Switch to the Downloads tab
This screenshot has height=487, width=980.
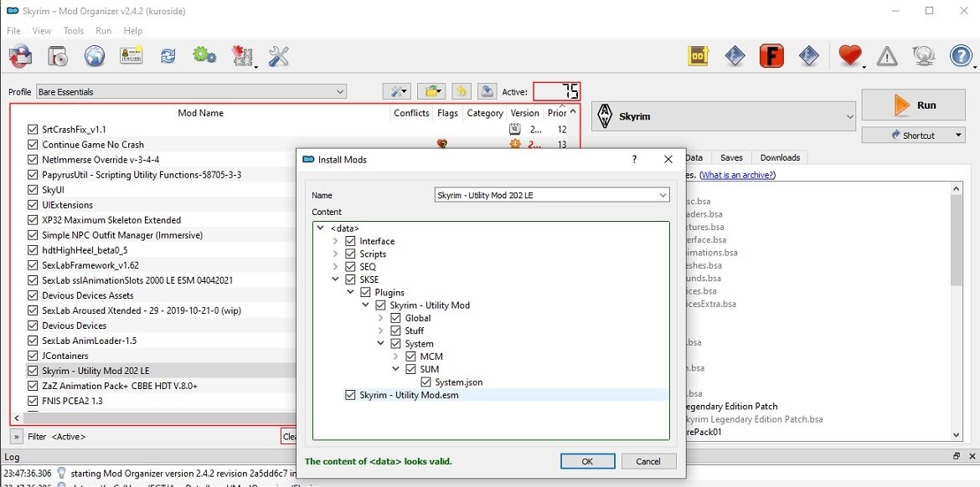[x=780, y=157]
